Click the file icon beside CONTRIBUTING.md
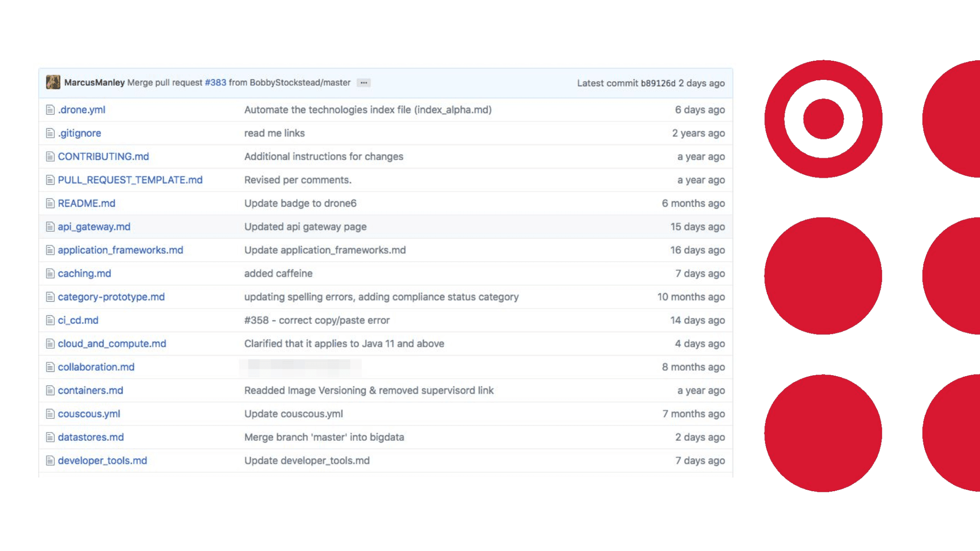The image size is (980, 551). (x=50, y=157)
